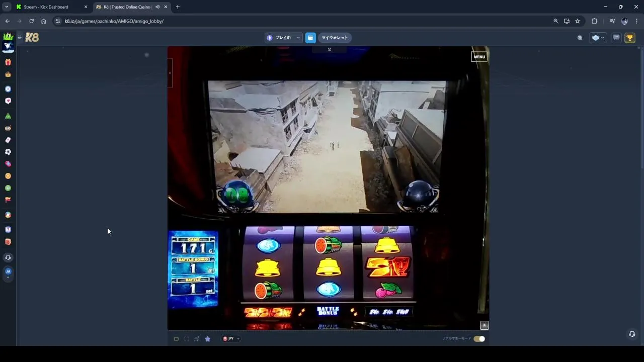
Task: Open the media control icon in toolbar
Action: (x=612, y=21)
